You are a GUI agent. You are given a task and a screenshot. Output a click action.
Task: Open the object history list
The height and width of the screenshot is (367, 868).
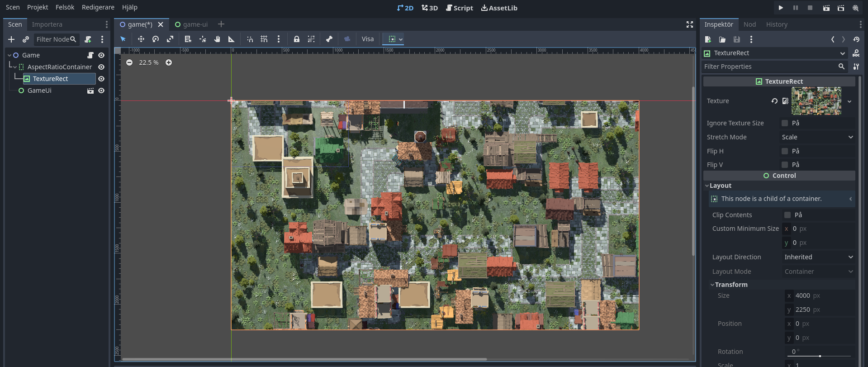pos(856,39)
